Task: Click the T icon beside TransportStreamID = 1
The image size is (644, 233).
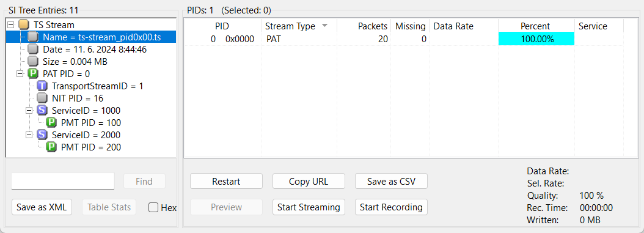Action: point(42,86)
